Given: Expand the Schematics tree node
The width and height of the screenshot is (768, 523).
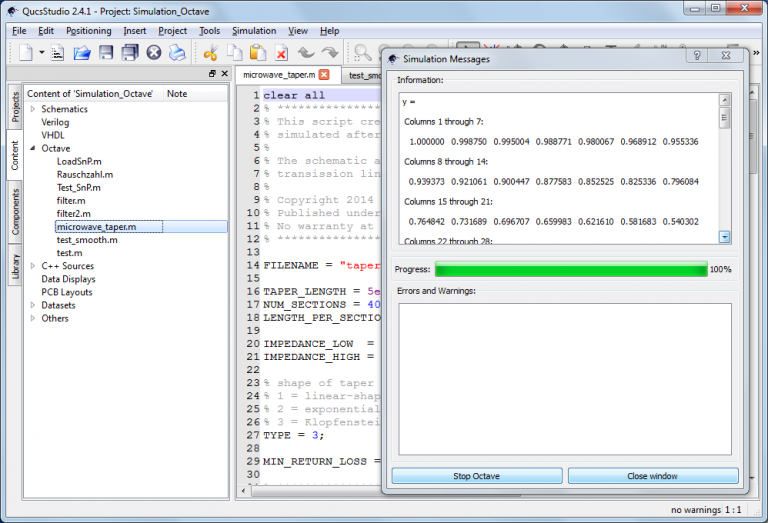Looking at the screenshot, I should tap(33, 109).
